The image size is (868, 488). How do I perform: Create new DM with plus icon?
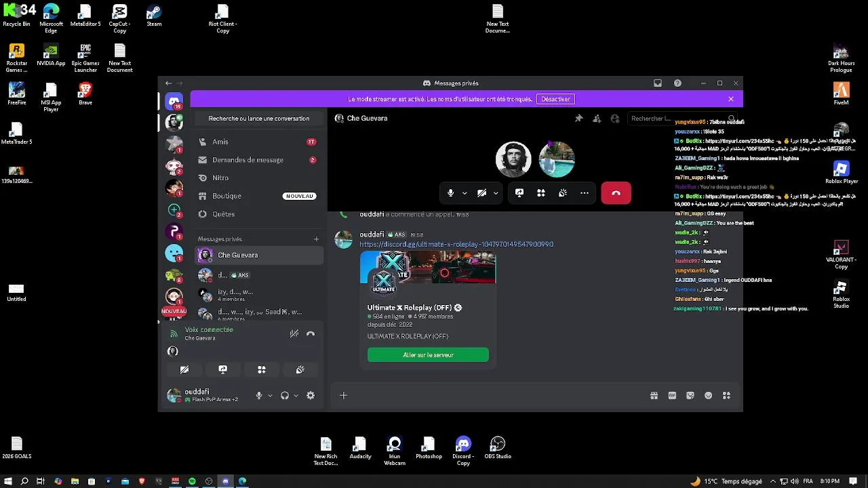[x=316, y=239]
